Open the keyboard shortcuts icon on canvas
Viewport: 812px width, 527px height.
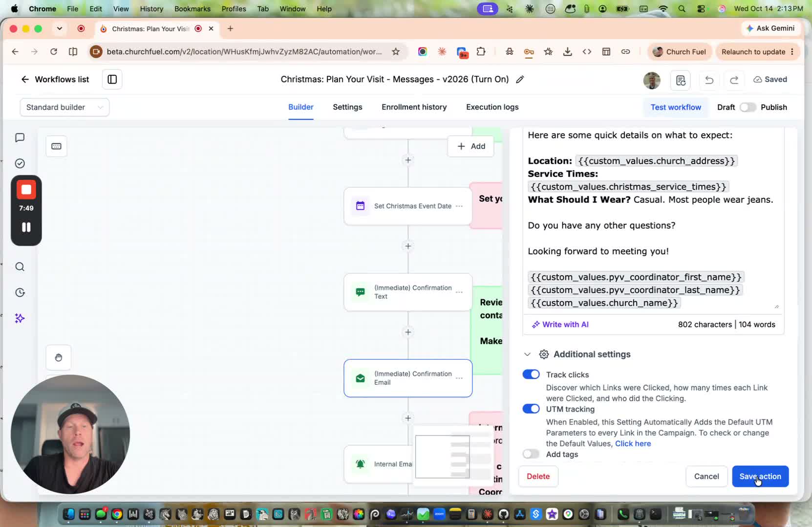point(56,146)
